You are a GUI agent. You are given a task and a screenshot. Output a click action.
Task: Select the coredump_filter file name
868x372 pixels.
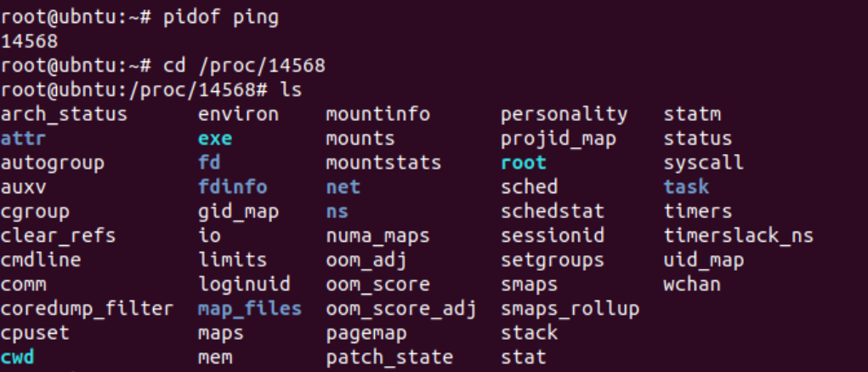tap(87, 308)
